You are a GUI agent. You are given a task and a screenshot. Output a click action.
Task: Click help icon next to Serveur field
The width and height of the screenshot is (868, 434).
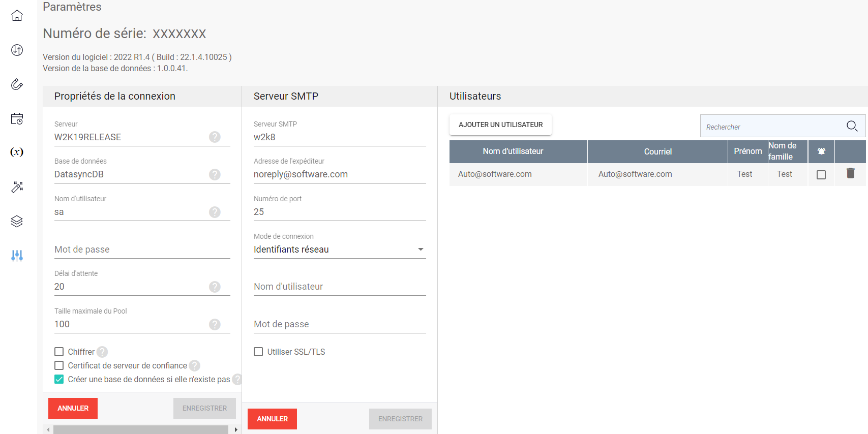pyautogui.click(x=215, y=137)
